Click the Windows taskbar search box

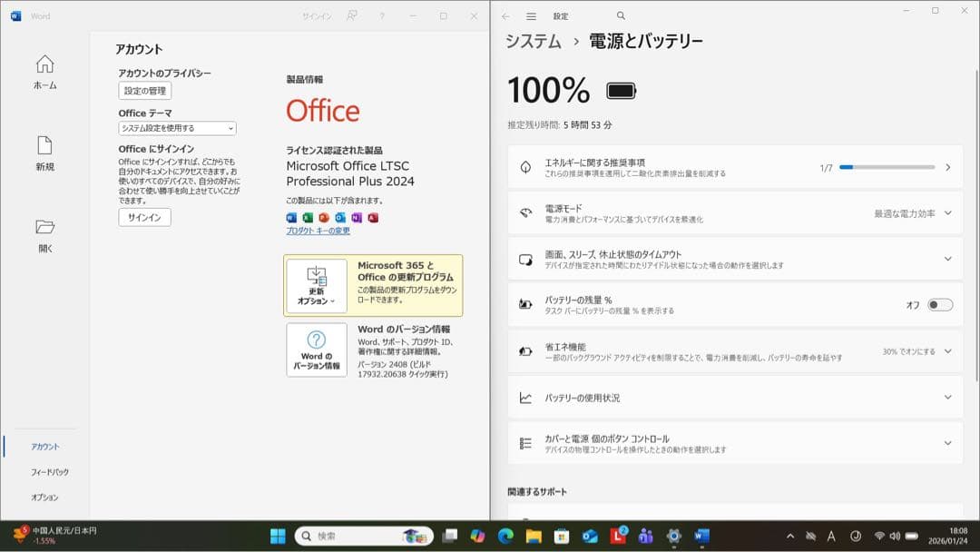(x=354, y=536)
